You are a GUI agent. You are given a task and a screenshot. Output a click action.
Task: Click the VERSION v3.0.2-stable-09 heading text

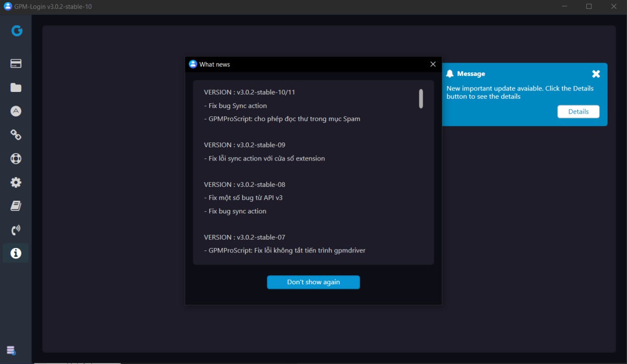click(x=244, y=145)
